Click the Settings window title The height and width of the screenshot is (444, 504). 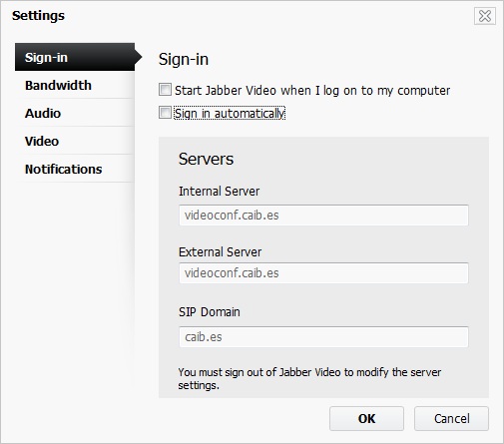(x=38, y=16)
